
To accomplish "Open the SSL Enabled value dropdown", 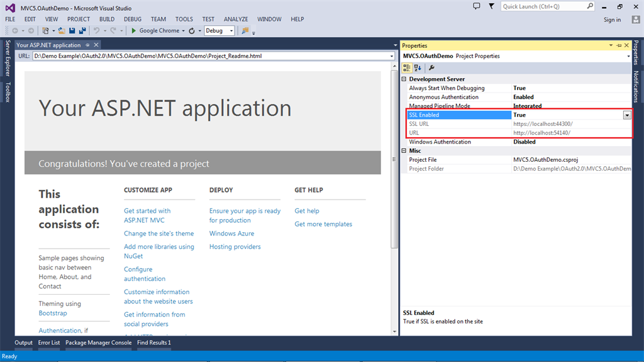I will (x=627, y=115).
